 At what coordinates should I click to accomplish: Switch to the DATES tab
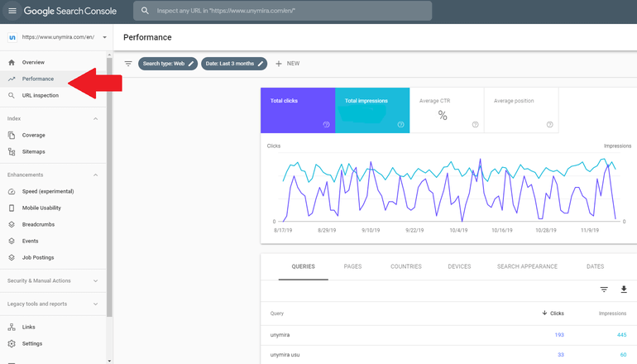click(595, 267)
